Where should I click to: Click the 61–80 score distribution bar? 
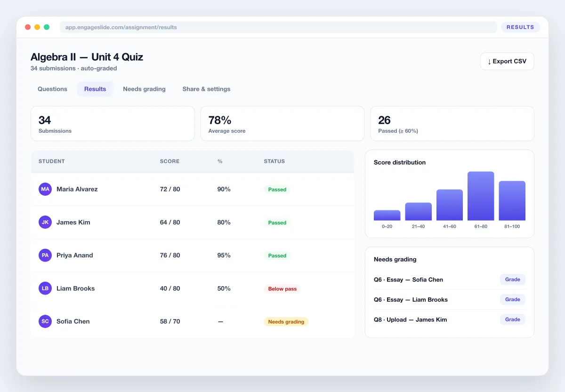click(481, 196)
